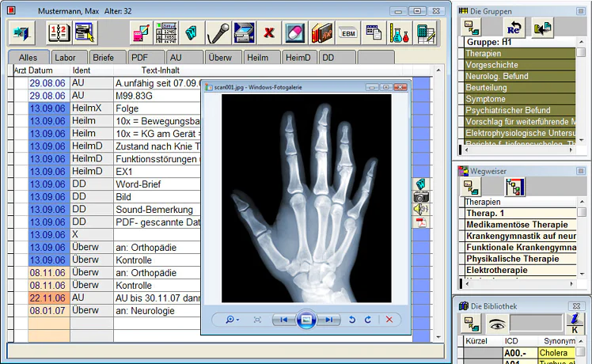592x364 pixels.
Task: Open the pink form edit icon
Action: pos(141,33)
